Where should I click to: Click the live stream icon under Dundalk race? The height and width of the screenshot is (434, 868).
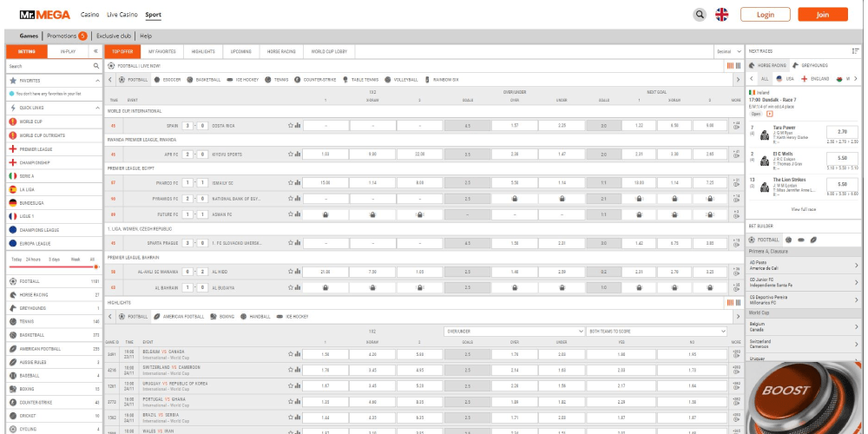click(x=769, y=114)
